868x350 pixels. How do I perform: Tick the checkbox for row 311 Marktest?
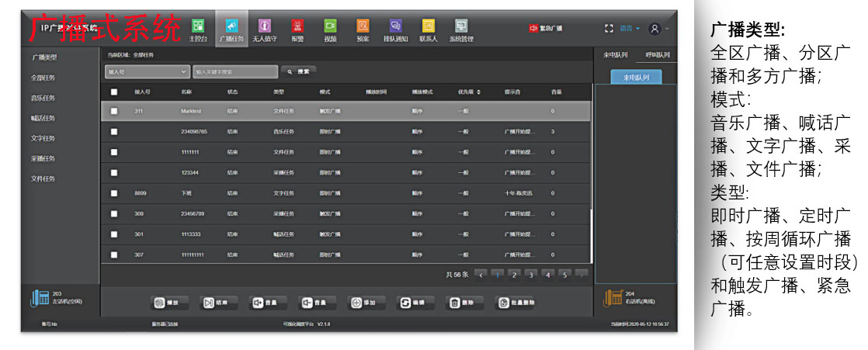coord(114,111)
